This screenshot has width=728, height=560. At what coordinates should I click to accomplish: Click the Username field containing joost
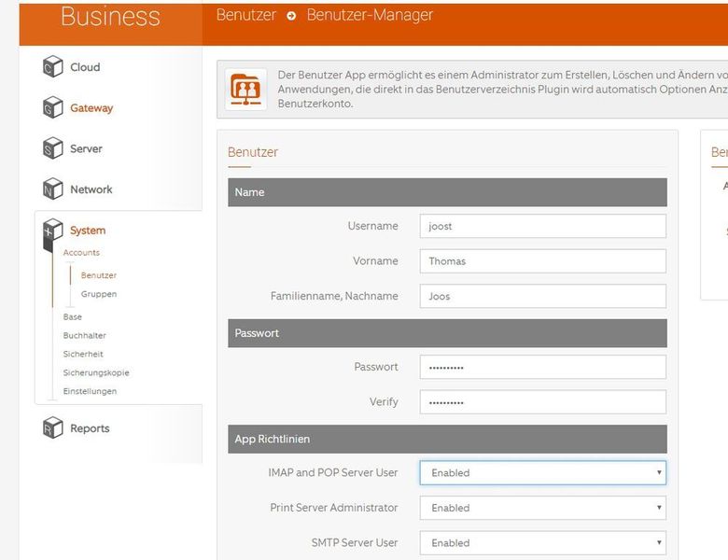pyautogui.click(x=542, y=226)
